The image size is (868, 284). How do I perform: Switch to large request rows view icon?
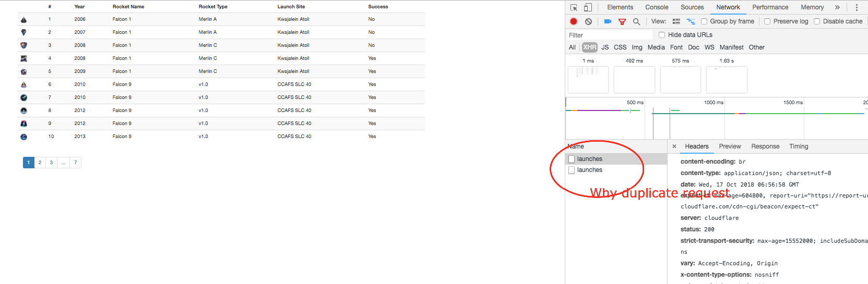click(x=676, y=21)
